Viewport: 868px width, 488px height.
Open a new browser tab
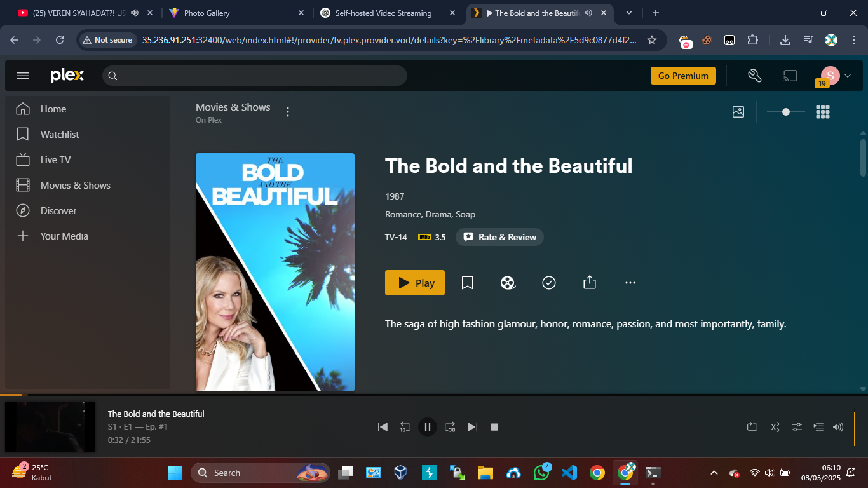pyautogui.click(x=656, y=13)
